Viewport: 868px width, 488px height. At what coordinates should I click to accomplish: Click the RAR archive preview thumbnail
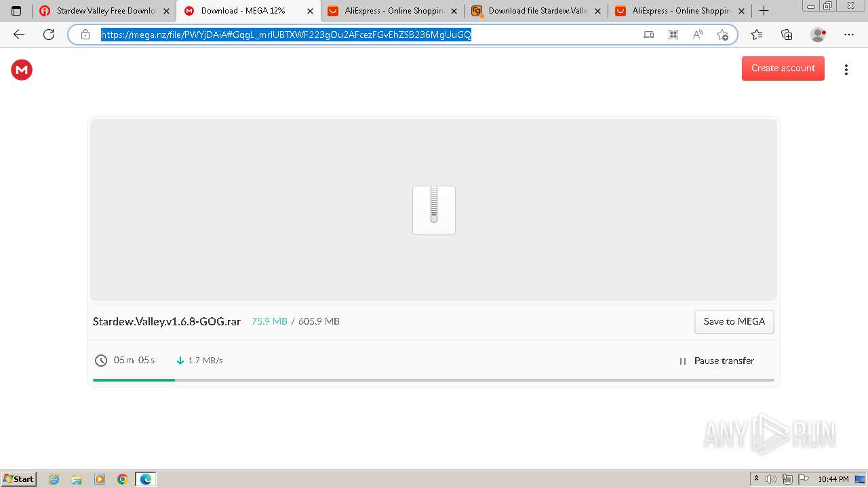[x=434, y=210]
